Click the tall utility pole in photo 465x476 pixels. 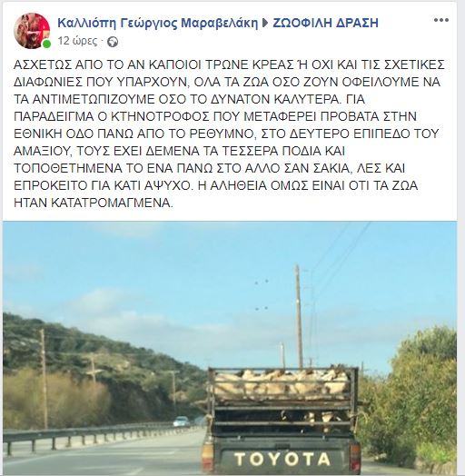tap(299, 316)
